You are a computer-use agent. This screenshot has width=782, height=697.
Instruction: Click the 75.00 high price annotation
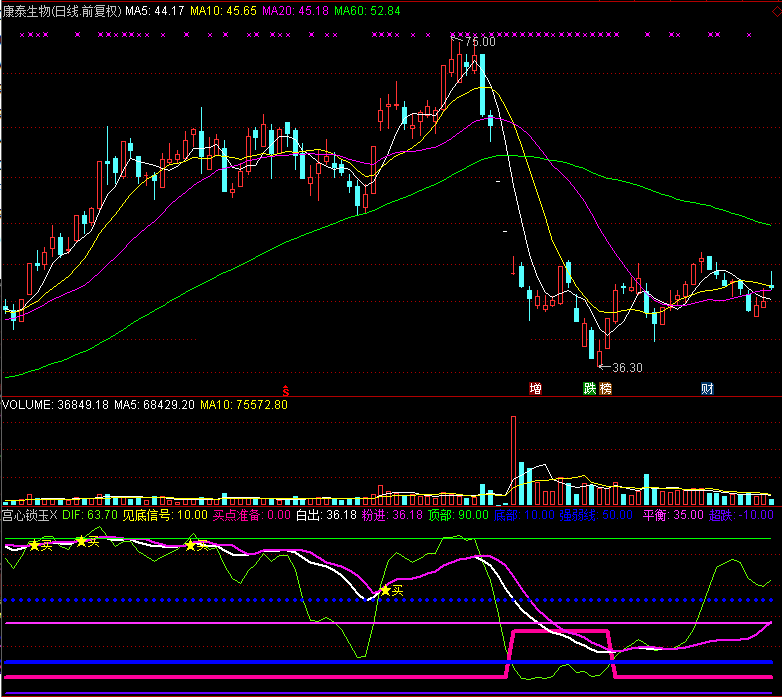(x=480, y=42)
